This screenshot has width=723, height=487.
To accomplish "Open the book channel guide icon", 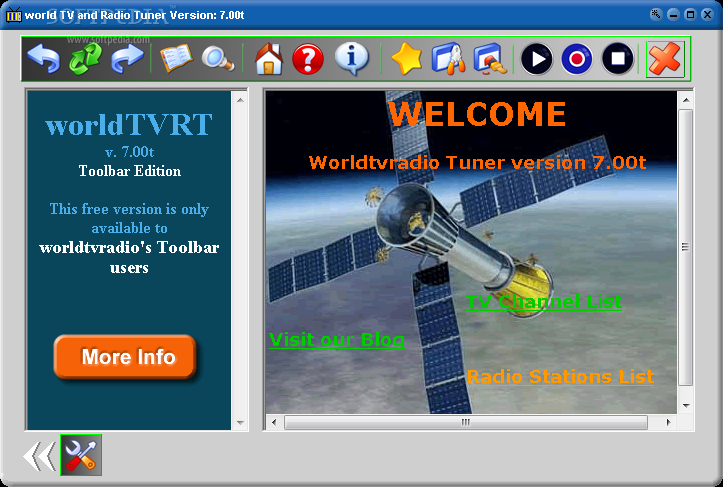I will [176, 58].
